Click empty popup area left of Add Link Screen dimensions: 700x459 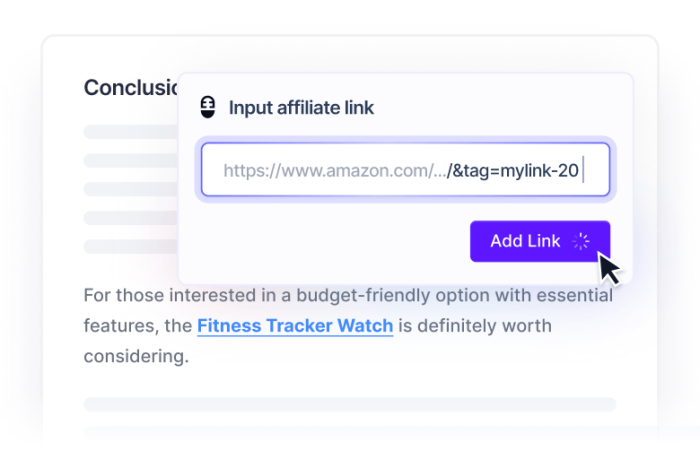(x=320, y=242)
